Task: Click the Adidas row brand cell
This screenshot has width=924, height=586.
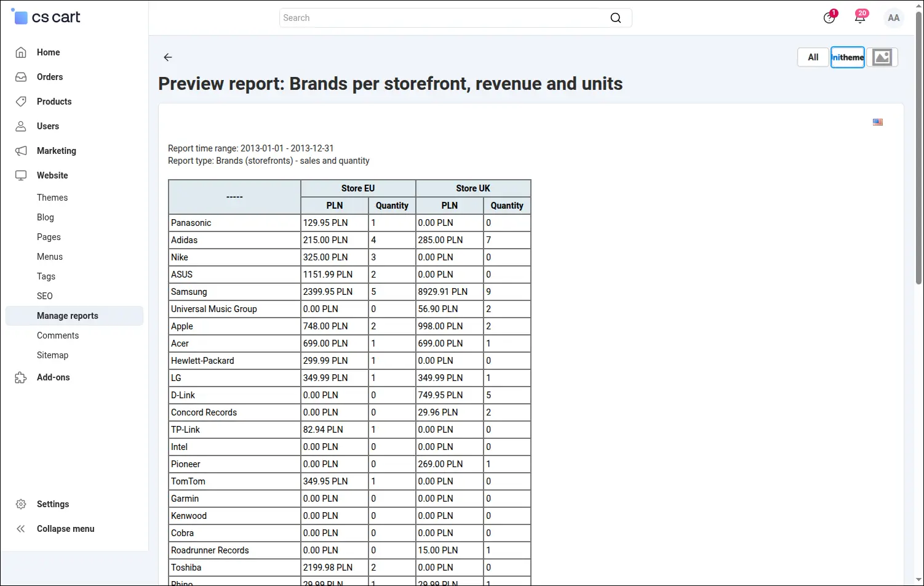Action: [234, 240]
